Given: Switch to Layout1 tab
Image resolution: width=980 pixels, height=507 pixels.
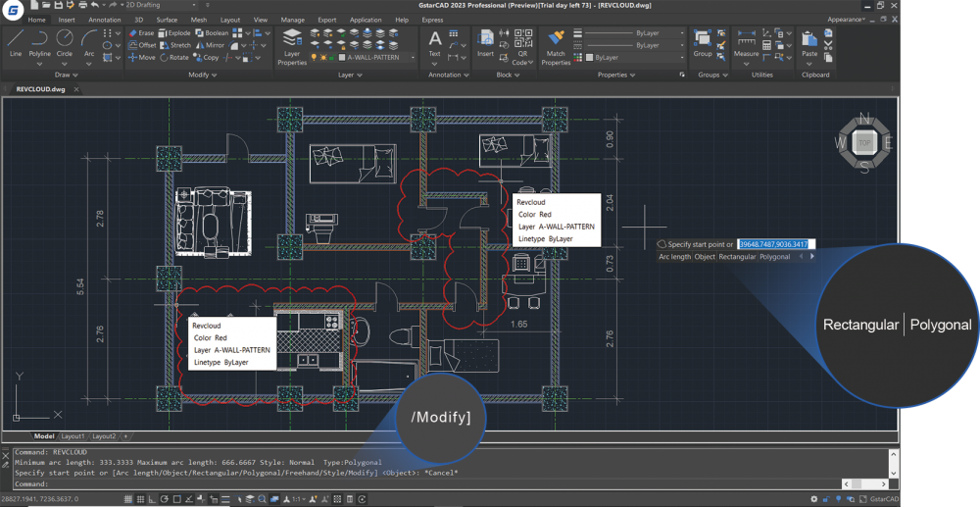Looking at the screenshot, I should [73, 436].
